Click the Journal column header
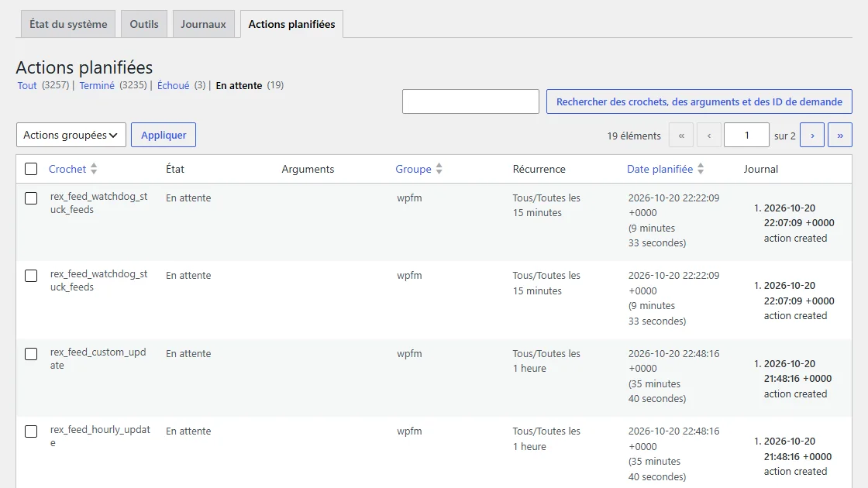Screen dimensions: 868x488 [760, 169]
